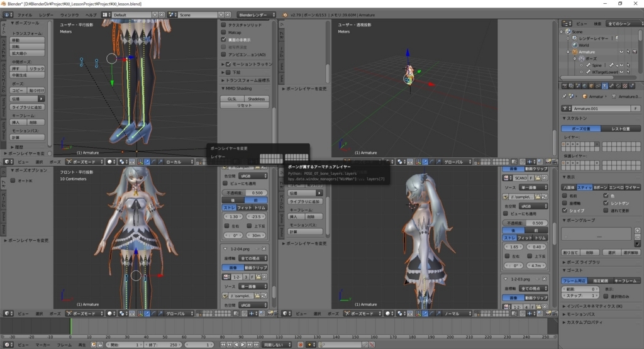Open the timeline editor type icon
The width and height of the screenshot is (644, 349).
pos(8,345)
